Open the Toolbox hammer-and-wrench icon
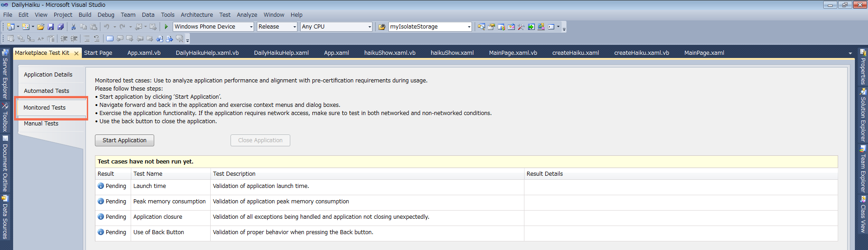This screenshot has width=868, height=250. tap(521, 27)
